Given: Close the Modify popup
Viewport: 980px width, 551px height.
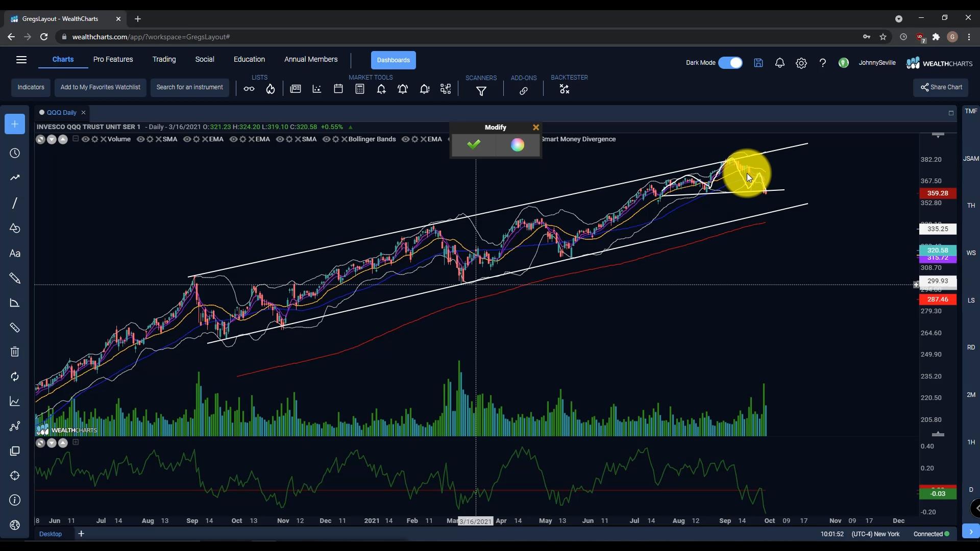Looking at the screenshot, I should tap(536, 128).
